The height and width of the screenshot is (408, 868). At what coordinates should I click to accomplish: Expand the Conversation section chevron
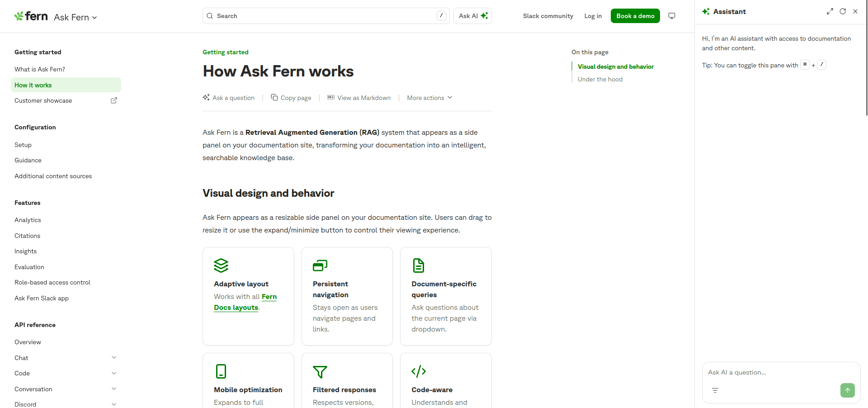click(114, 389)
